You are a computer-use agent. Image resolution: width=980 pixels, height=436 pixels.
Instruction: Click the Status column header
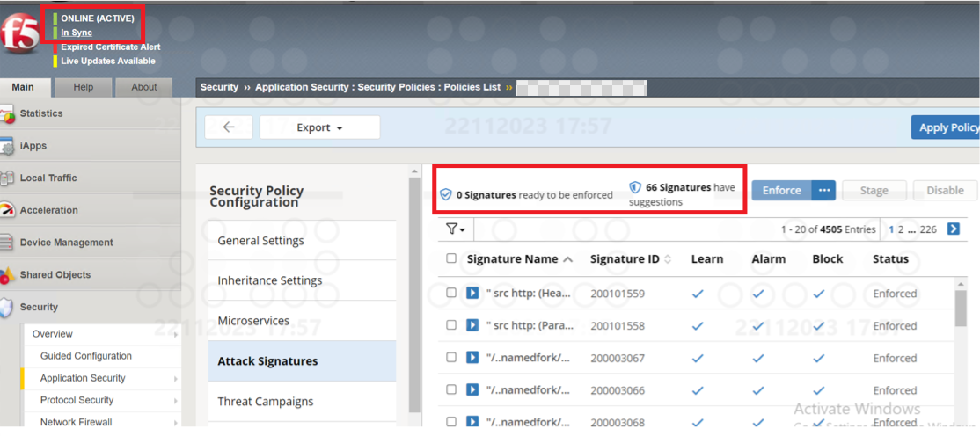pos(890,258)
